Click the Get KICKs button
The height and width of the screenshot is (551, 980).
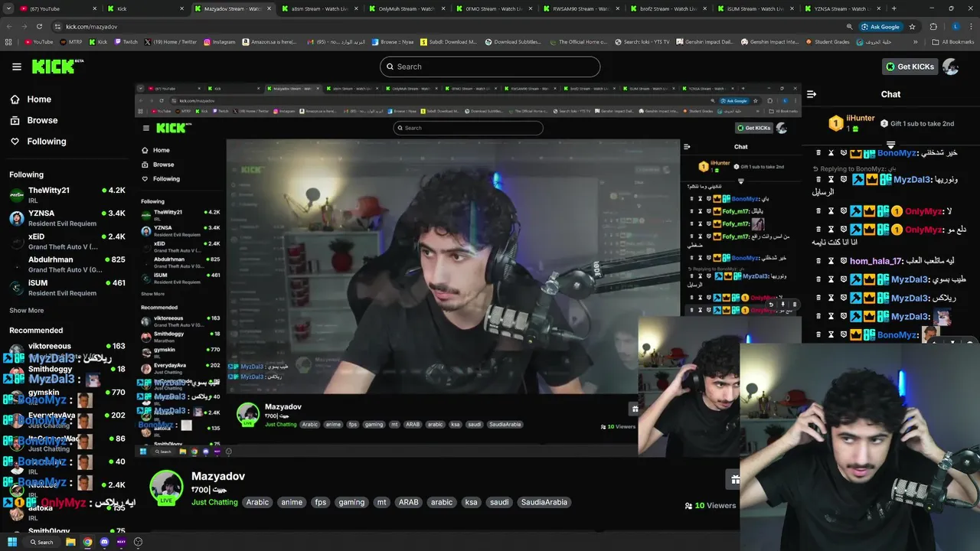pyautogui.click(x=910, y=67)
